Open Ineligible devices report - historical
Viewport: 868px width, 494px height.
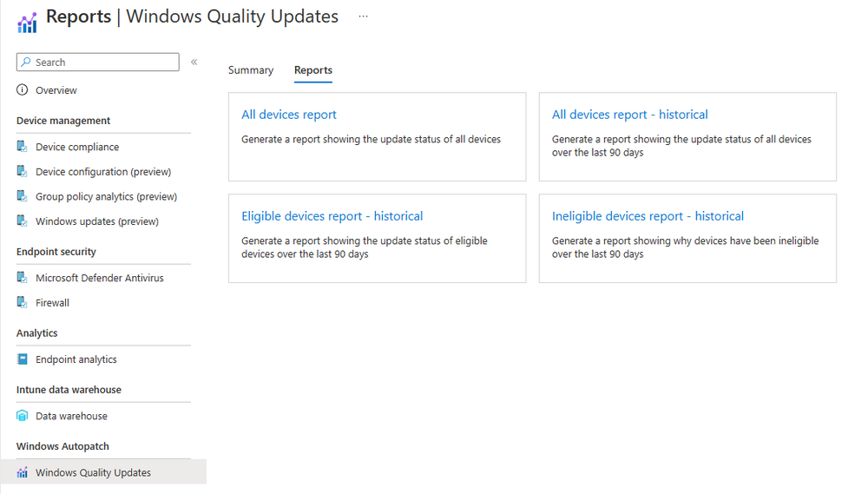(x=648, y=216)
